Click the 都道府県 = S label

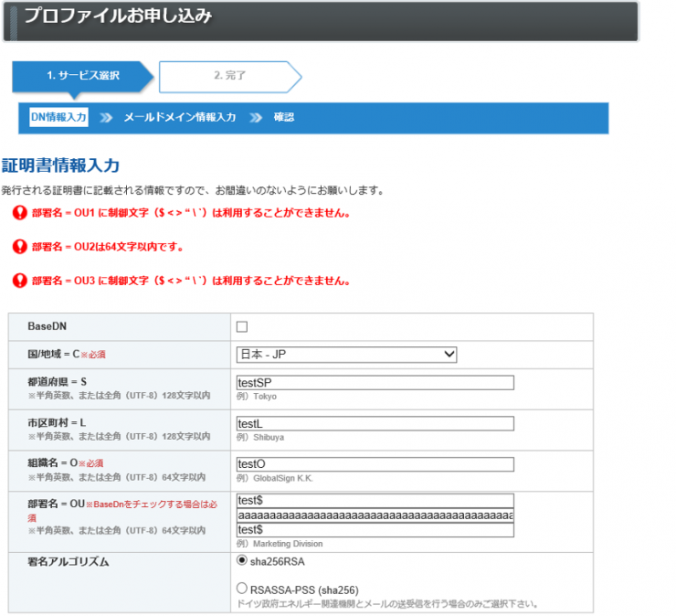point(57,382)
